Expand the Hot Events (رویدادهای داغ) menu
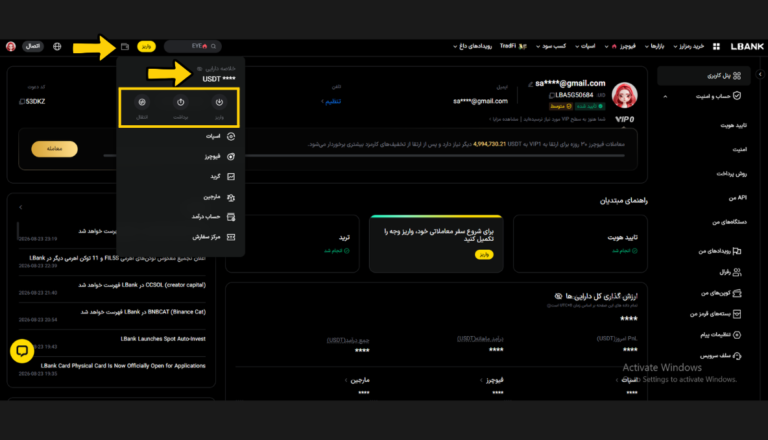The width and height of the screenshot is (768, 440). pyautogui.click(x=472, y=47)
